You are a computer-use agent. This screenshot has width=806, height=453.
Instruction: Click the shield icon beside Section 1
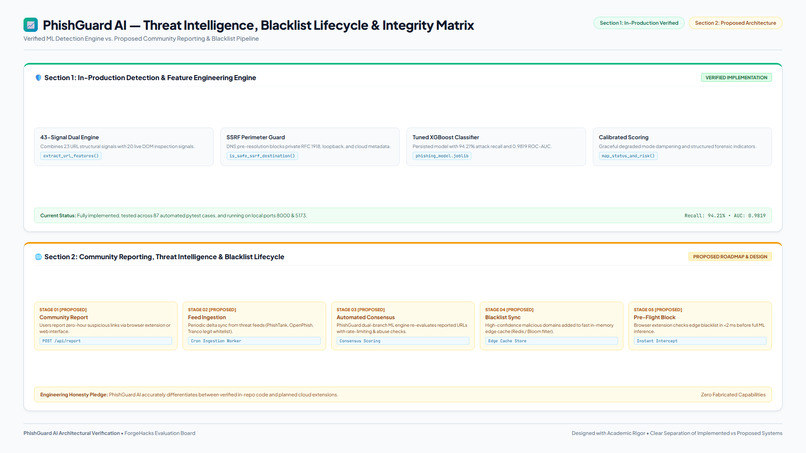click(38, 78)
